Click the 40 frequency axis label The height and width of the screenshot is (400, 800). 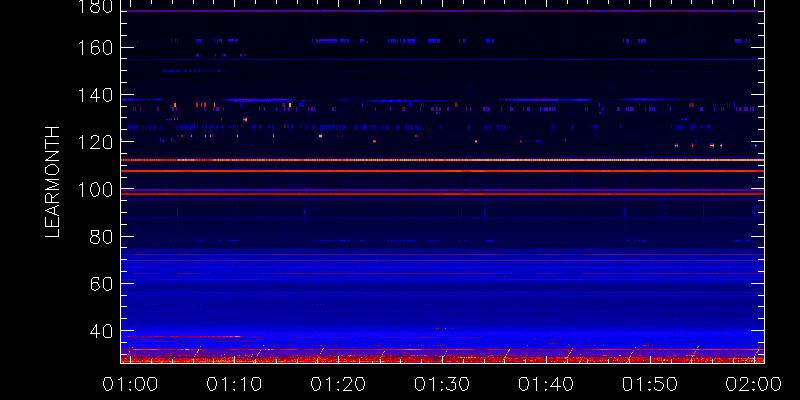point(101,331)
